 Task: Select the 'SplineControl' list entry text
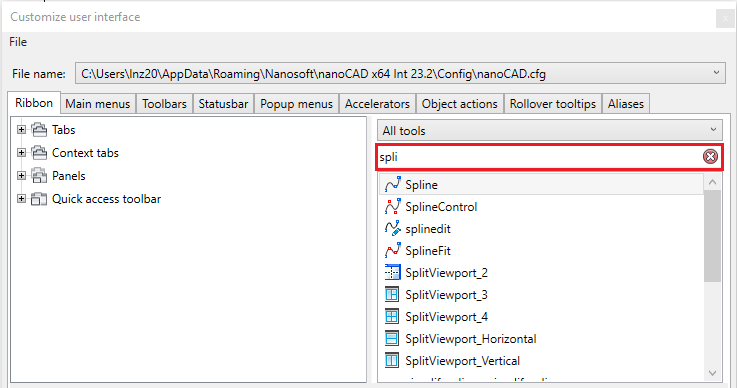441,207
